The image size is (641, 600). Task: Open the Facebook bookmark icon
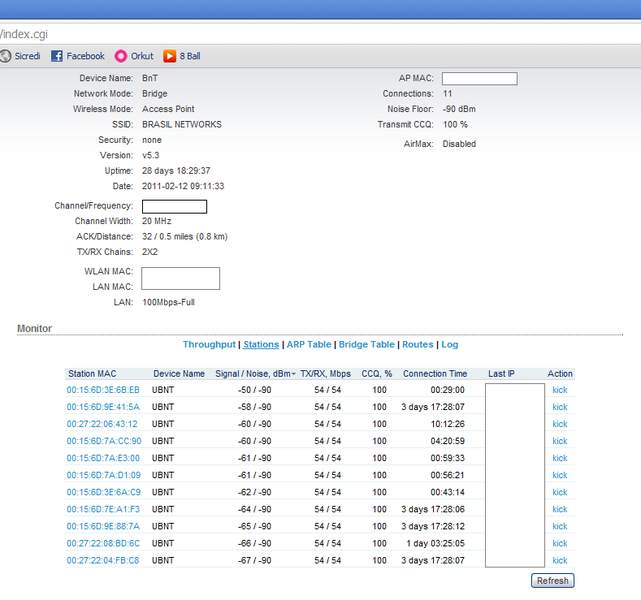pyautogui.click(x=57, y=56)
